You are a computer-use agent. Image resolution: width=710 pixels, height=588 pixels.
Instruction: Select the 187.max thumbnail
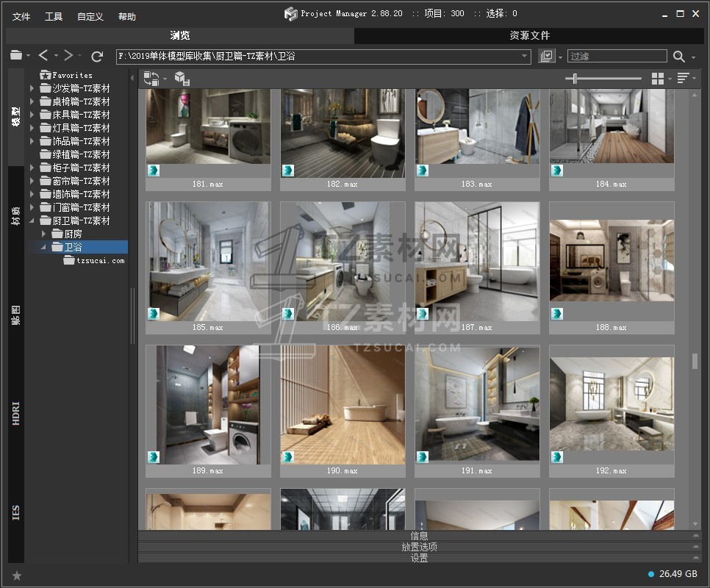477,262
